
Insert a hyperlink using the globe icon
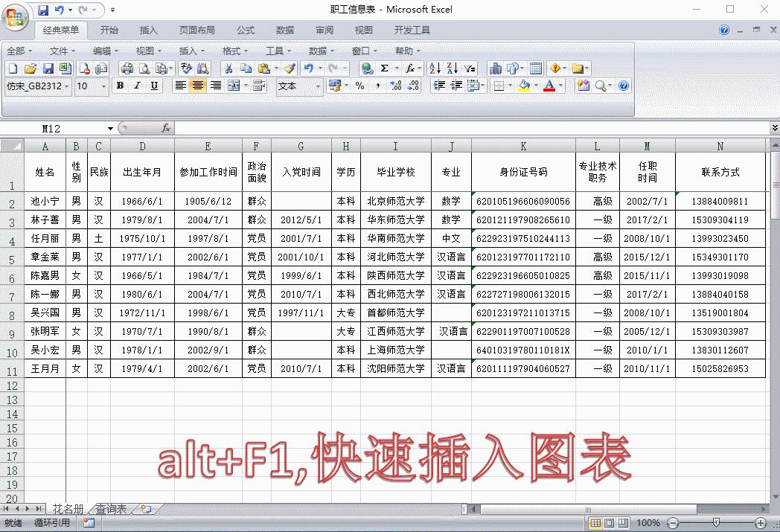pyautogui.click(x=366, y=67)
